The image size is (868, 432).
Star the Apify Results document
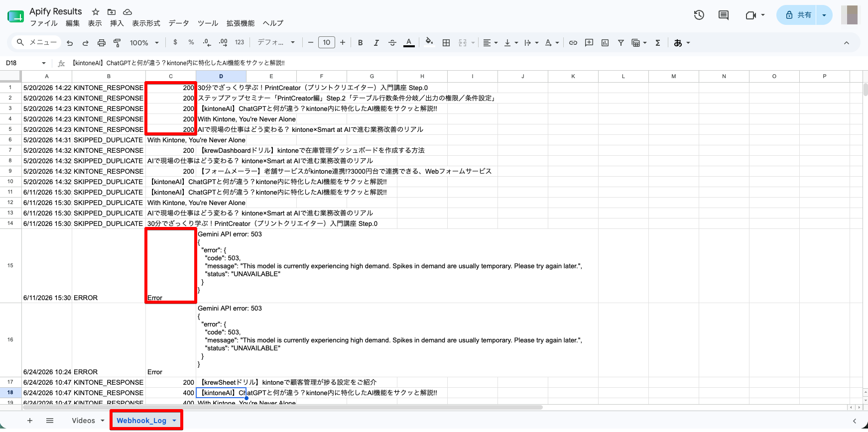96,11
